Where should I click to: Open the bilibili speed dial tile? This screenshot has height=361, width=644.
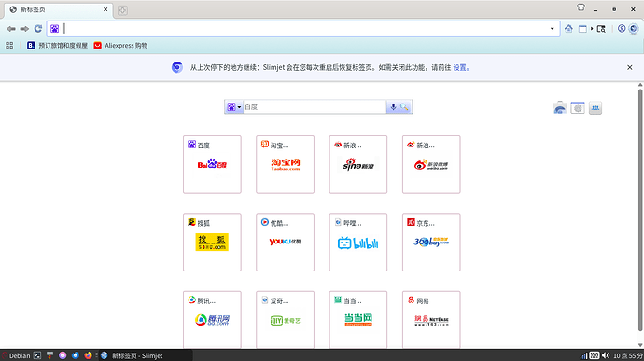point(358,242)
